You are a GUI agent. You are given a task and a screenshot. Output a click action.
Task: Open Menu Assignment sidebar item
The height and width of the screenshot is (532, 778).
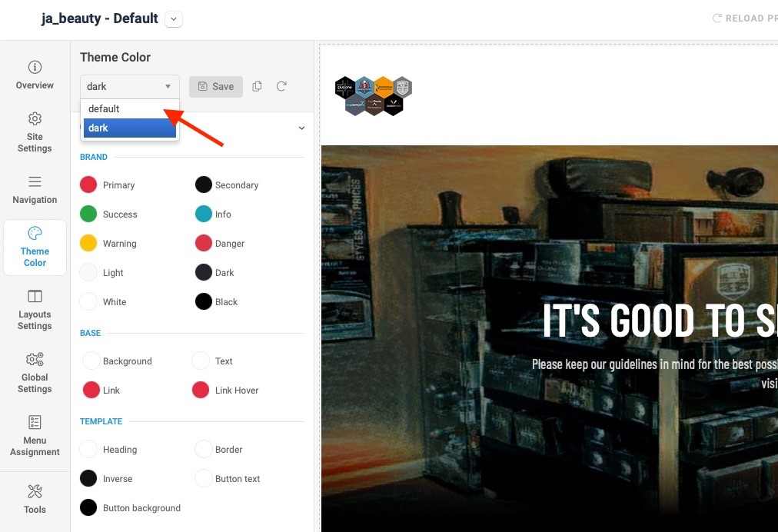coord(35,435)
